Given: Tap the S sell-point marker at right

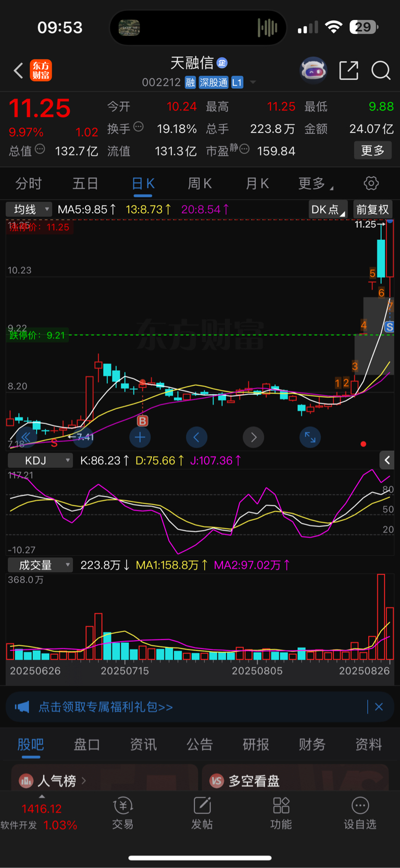Looking at the screenshot, I should [x=389, y=327].
